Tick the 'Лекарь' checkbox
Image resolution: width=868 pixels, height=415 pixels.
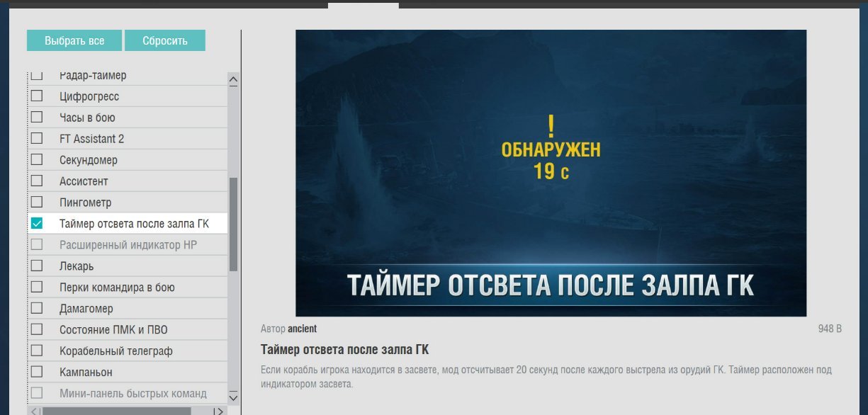37,266
